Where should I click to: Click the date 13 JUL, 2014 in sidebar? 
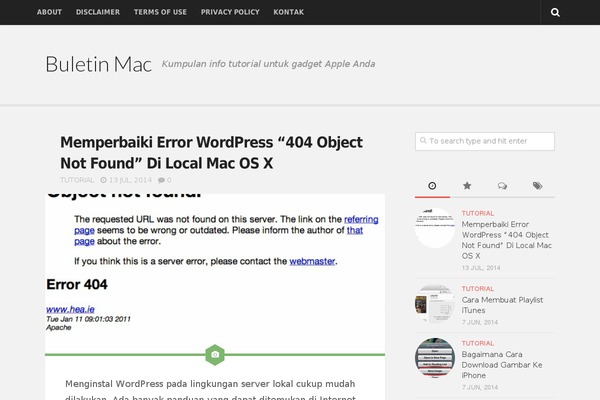click(x=481, y=268)
